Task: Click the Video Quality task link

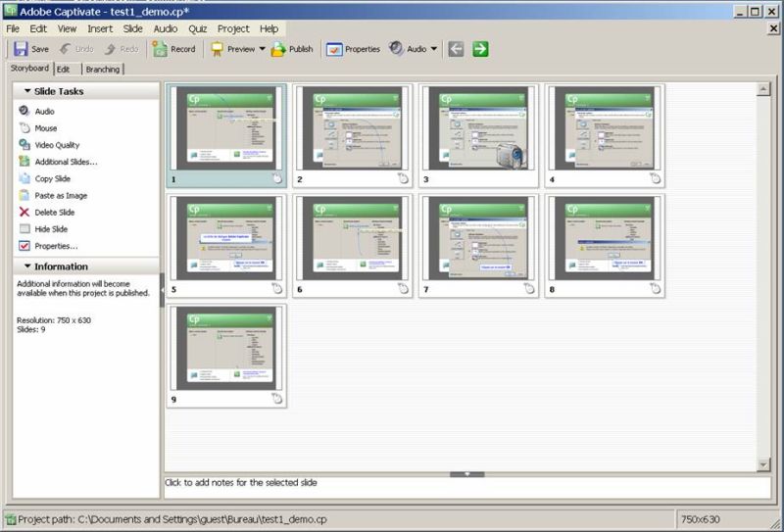Action: [57, 145]
